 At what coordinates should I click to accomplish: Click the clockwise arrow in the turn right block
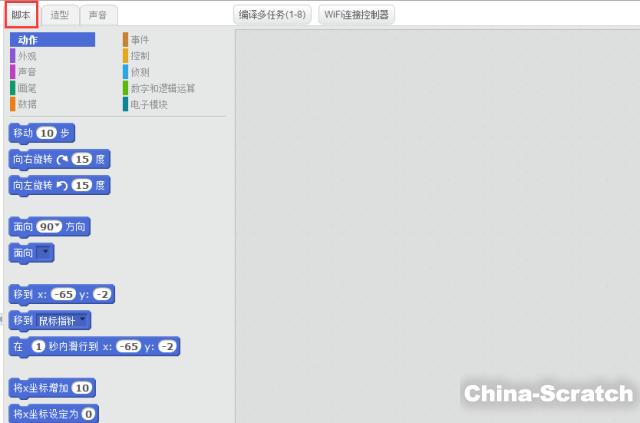[64, 159]
